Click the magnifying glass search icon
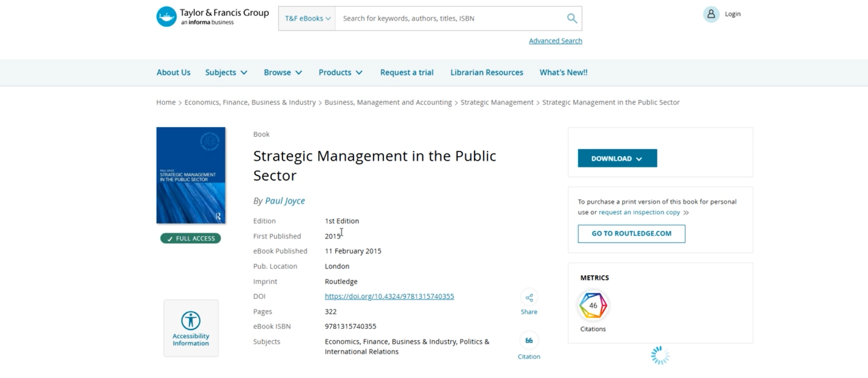The width and height of the screenshot is (868, 378). 571,18
